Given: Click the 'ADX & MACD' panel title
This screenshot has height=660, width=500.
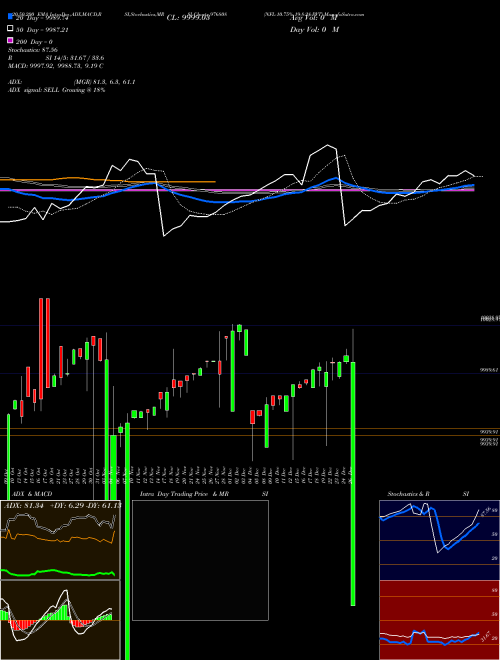Looking at the screenshot, I should [32, 494].
